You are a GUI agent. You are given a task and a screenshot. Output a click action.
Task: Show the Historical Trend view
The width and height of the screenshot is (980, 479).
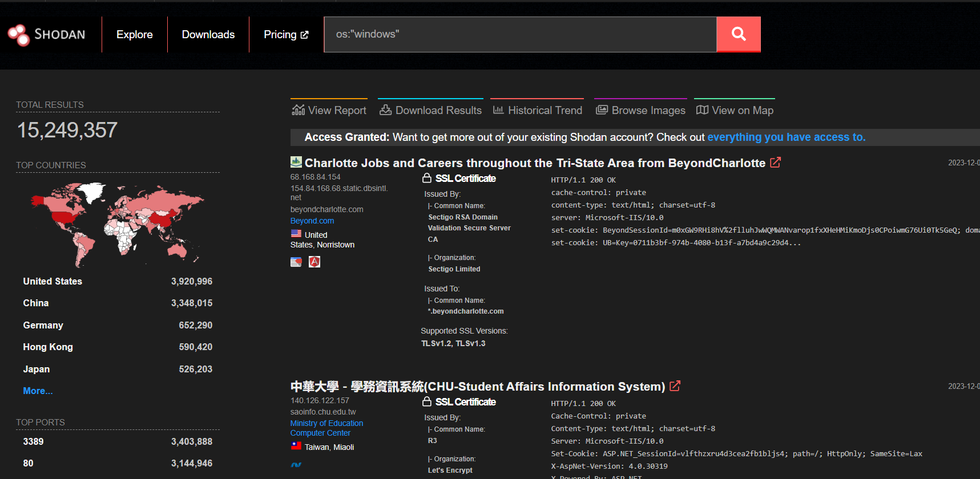pyautogui.click(x=538, y=110)
